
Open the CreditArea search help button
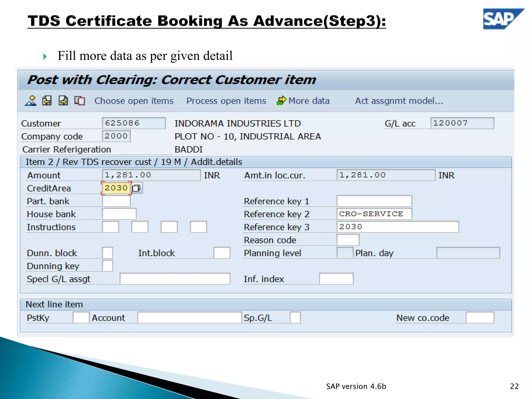[137, 188]
